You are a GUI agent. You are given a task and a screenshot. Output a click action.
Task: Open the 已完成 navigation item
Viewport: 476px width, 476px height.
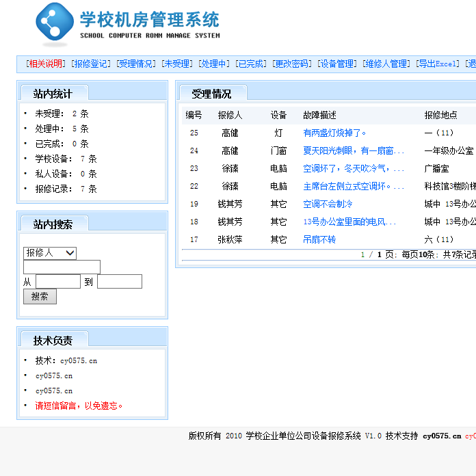pos(251,64)
